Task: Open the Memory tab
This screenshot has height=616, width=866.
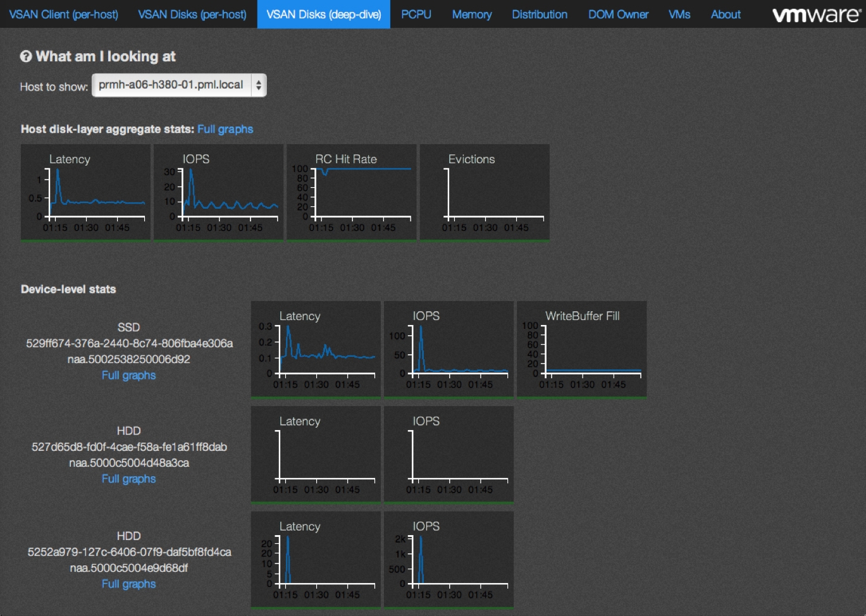Action: point(472,14)
